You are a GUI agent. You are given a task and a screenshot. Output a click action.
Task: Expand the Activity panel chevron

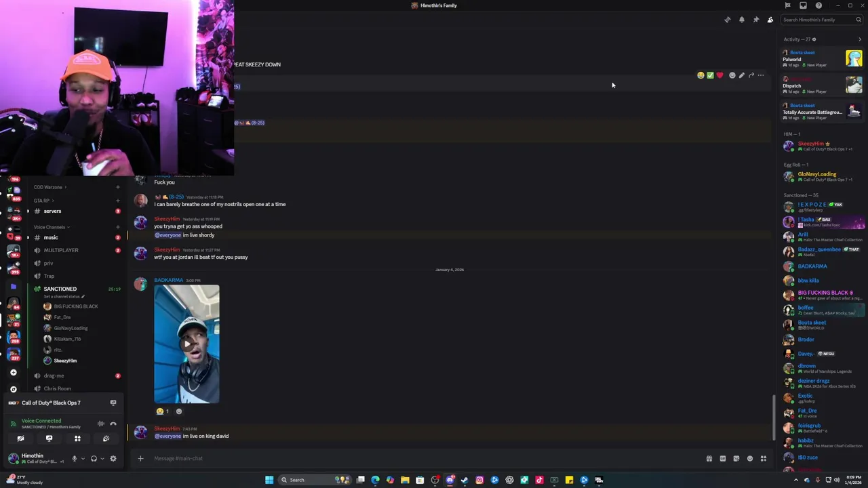pyautogui.click(x=860, y=39)
